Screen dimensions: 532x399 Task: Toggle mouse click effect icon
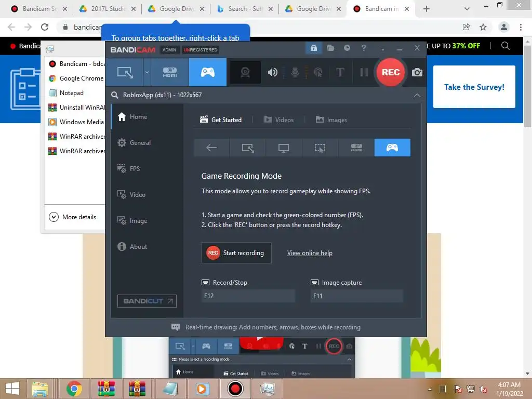coord(318,72)
